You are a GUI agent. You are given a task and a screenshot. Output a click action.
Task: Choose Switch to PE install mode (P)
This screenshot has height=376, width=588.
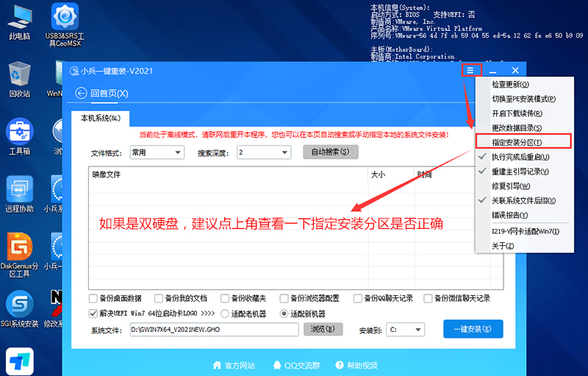coord(523,99)
